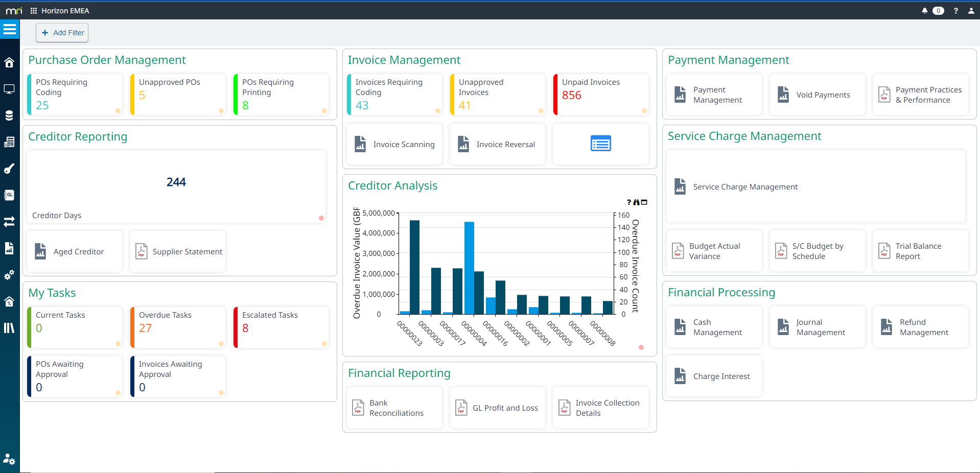
Task: Click the apps grid icon next to mri logo
Action: pyautogui.click(x=33, y=10)
